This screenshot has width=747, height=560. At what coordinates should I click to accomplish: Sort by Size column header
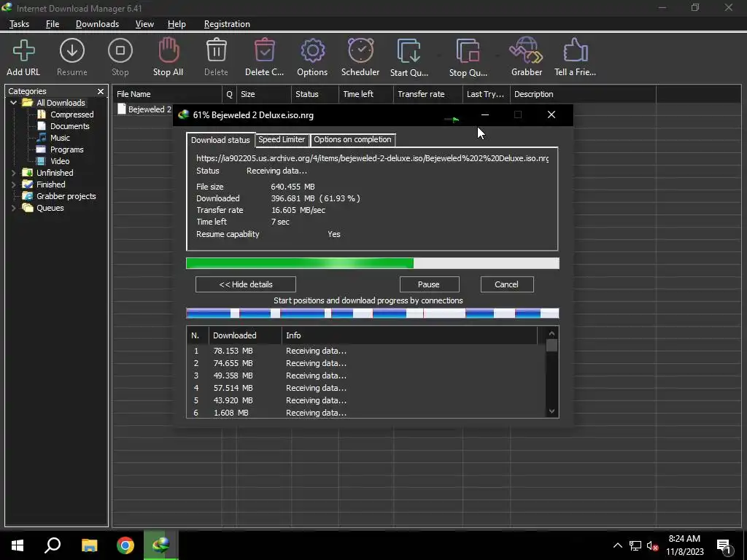264,94
